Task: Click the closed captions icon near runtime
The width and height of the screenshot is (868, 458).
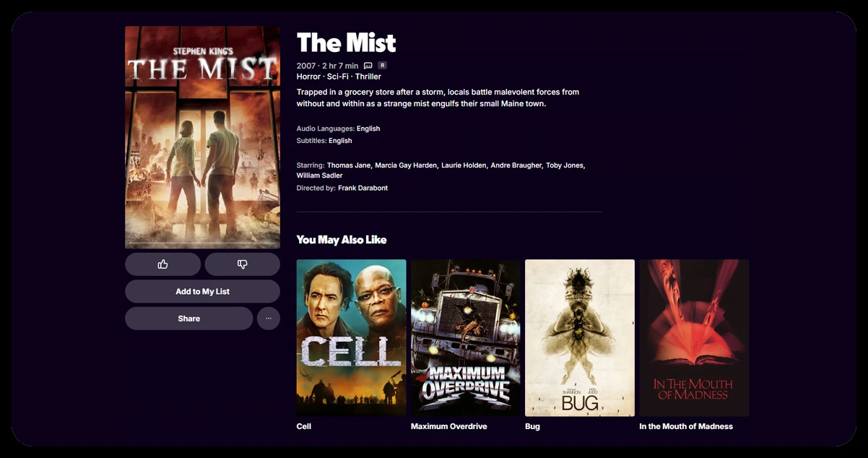Action: [368, 66]
